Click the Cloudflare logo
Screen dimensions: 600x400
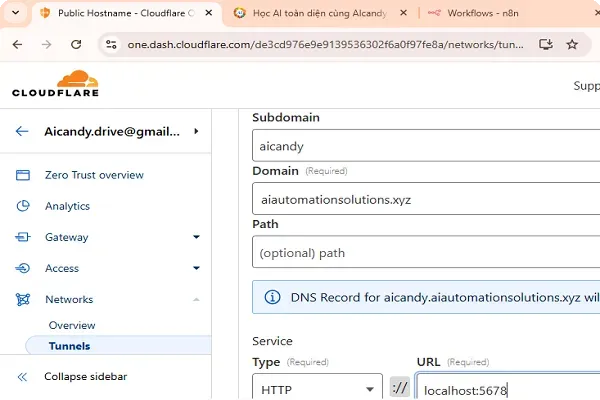tap(55, 83)
